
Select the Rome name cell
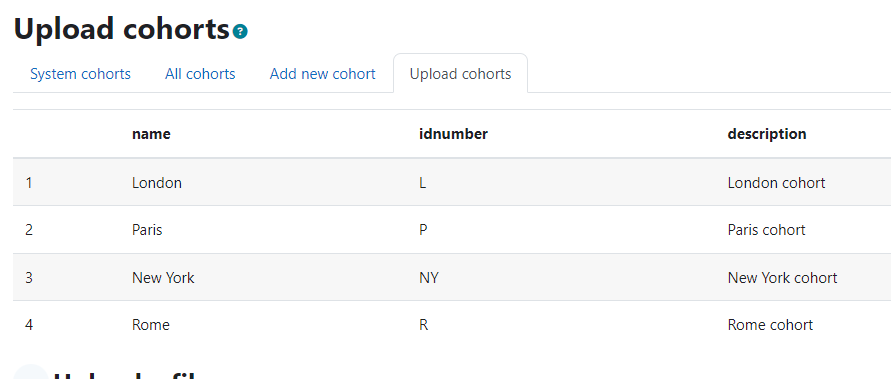click(x=151, y=325)
